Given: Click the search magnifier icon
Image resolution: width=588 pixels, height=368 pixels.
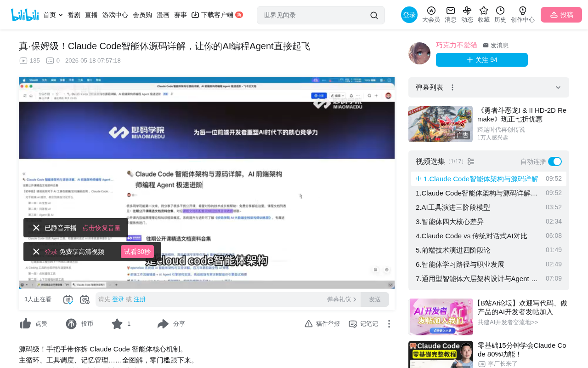Looking at the screenshot, I should (374, 15).
